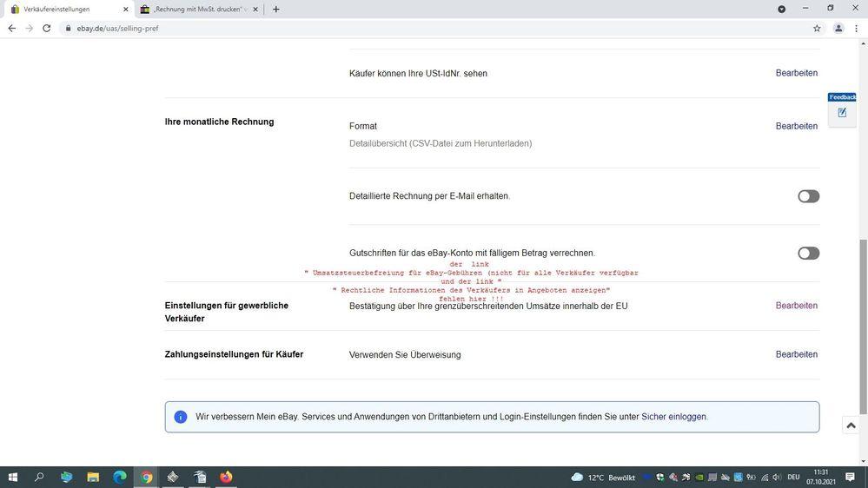Open the notification center icon
The height and width of the screenshot is (488, 868).
tap(851, 477)
